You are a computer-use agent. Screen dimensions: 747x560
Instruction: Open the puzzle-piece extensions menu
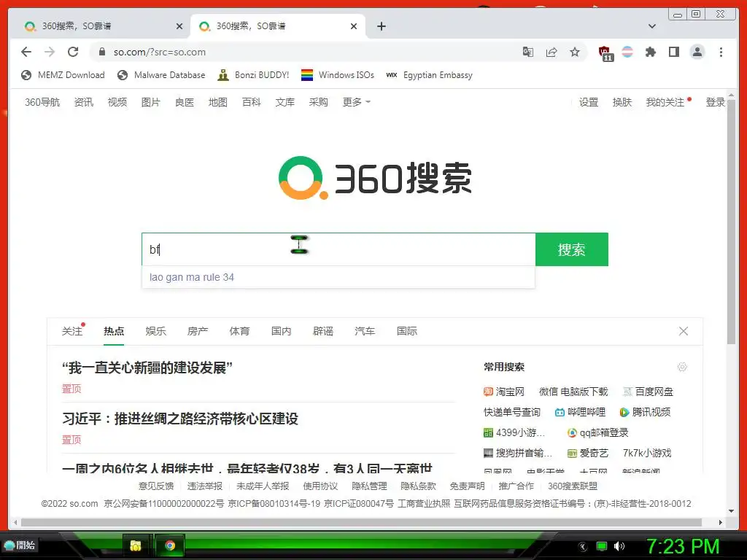pos(650,52)
